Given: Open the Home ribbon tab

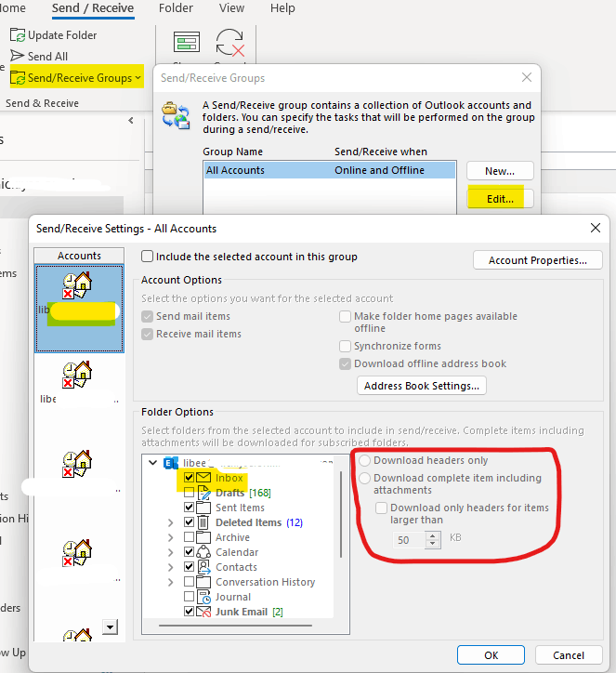Looking at the screenshot, I should pos(13,8).
